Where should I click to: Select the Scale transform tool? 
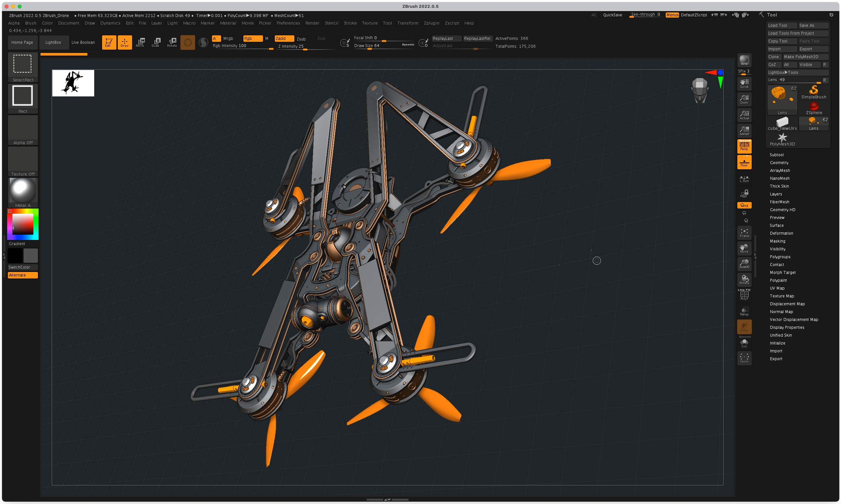(156, 42)
